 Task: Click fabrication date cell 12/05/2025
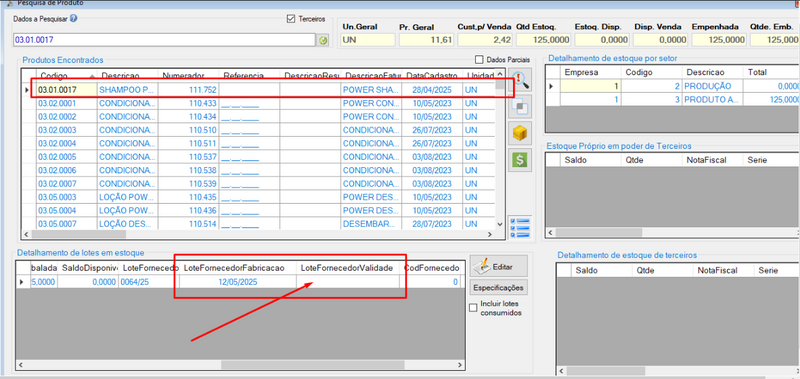point(238,282)
